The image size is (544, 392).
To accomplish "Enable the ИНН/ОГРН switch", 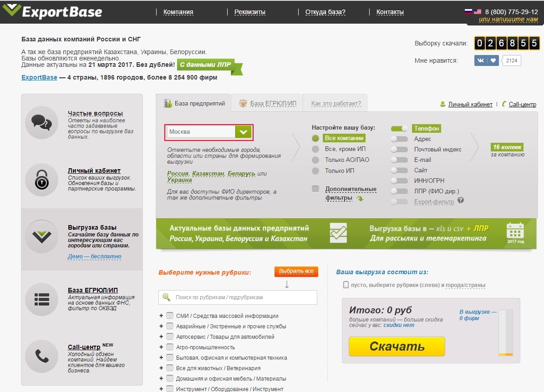I will tap(399, 181).
